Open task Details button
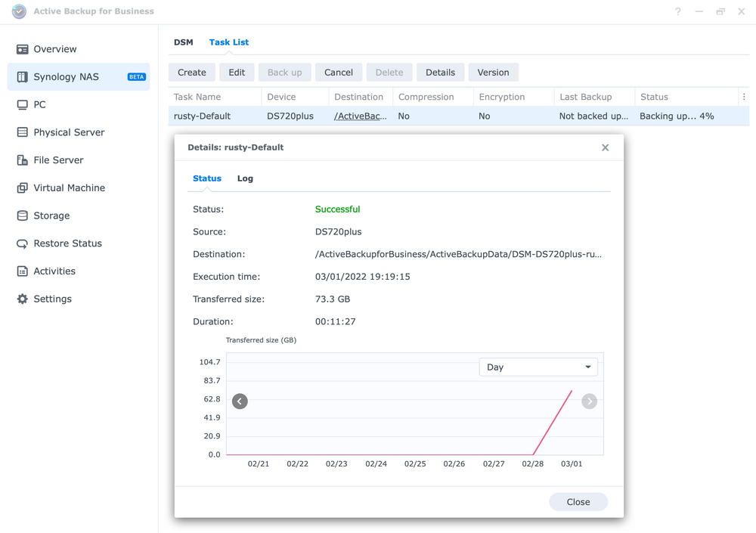The height and width of the screenshot is (533, 756). coord(440,73)
